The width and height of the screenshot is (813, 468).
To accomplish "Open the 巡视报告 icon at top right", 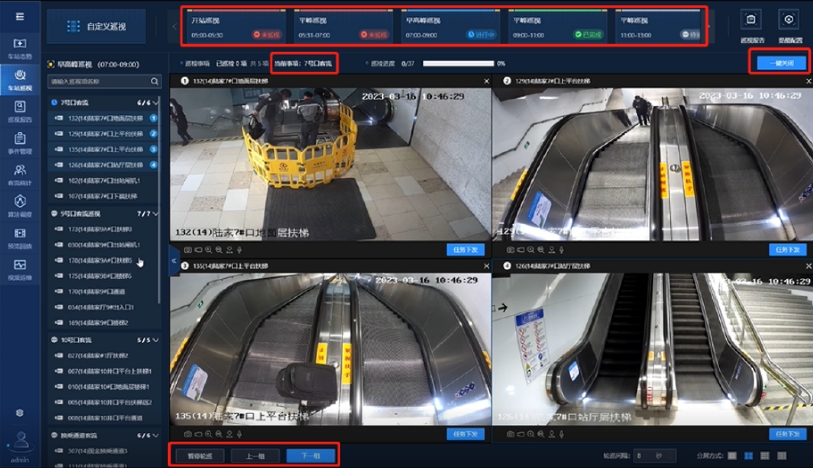I will 751,24.
